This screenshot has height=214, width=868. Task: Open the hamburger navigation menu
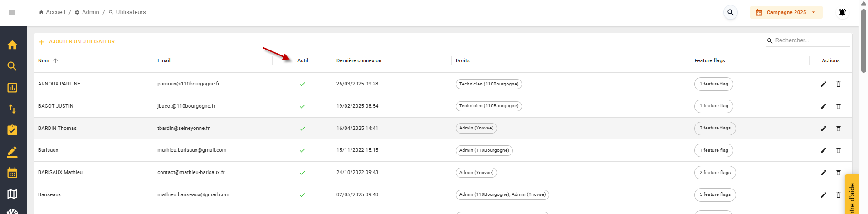tap(12, 12)
